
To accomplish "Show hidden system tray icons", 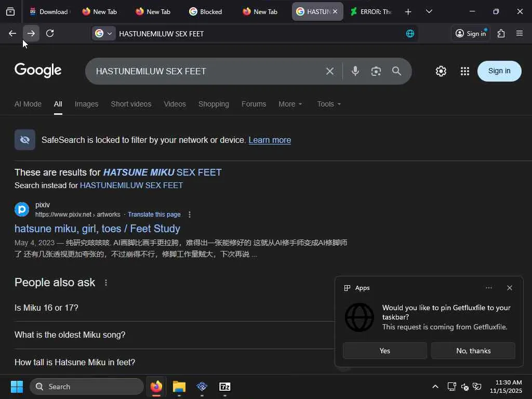I will (435, 387).
